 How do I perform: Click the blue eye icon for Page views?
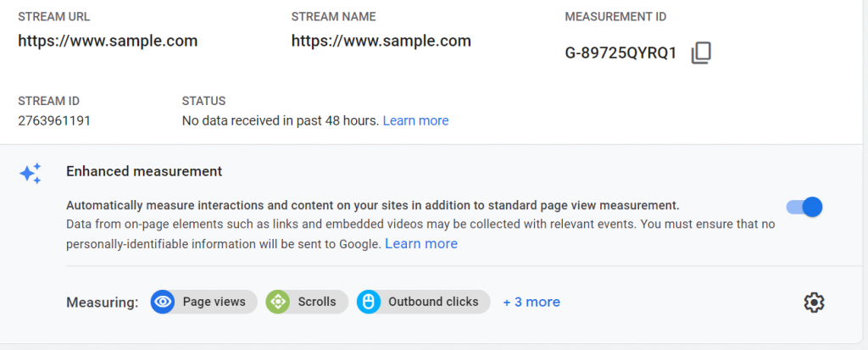click(163, 302)
